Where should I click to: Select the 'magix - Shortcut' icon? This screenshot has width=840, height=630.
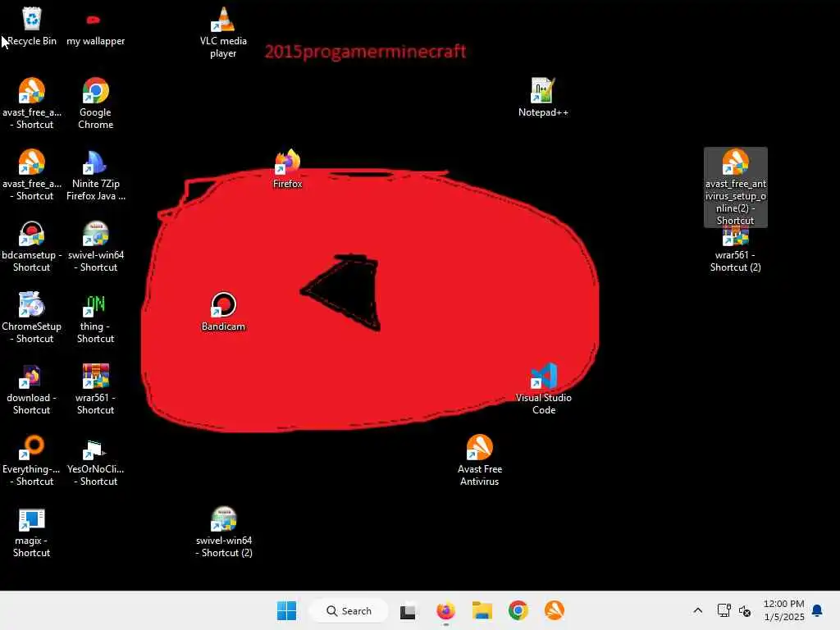(x=32, y=531)
